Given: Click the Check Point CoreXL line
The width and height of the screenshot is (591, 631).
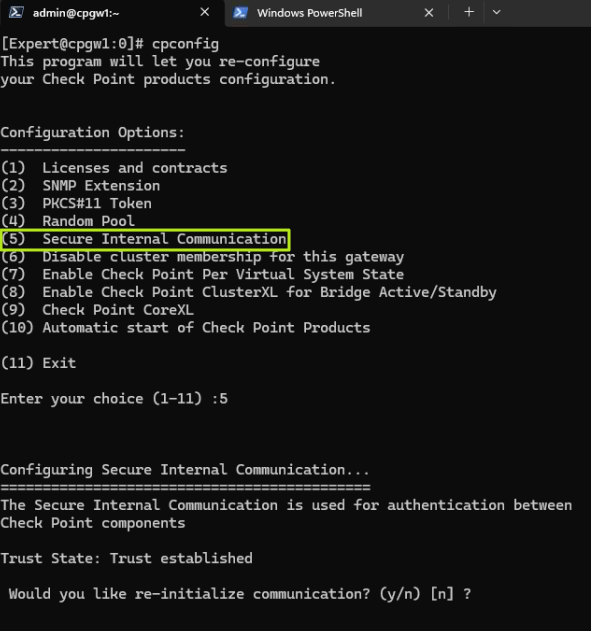Looking at the screenshot, I should coord(97,310).
